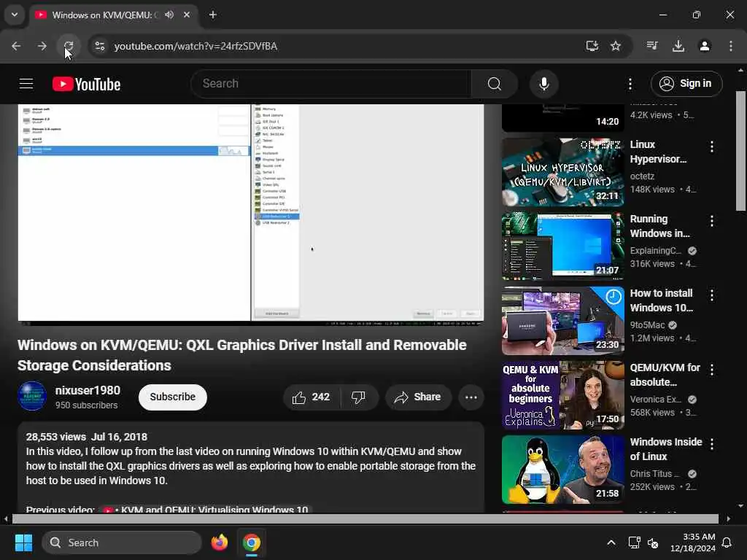Click the video player area
The height and width of the screenshot is (560, 747).
[x=251, y=214]
